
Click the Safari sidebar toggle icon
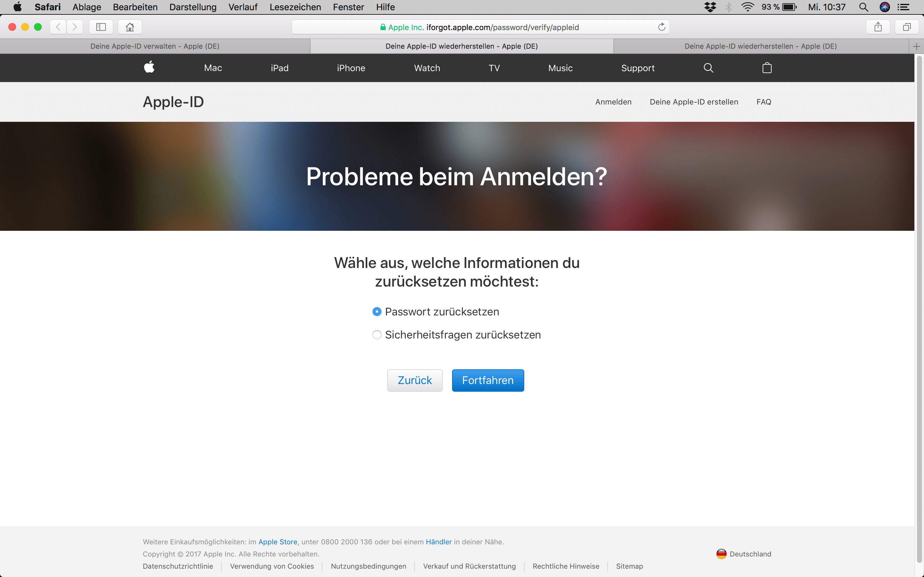[x=101, y=27]
